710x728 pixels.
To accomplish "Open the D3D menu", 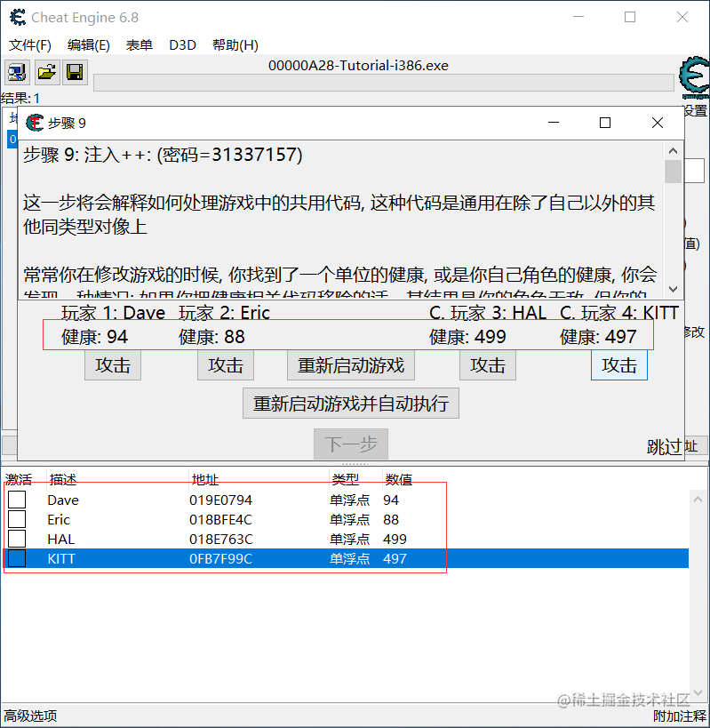I will [182, 45].
